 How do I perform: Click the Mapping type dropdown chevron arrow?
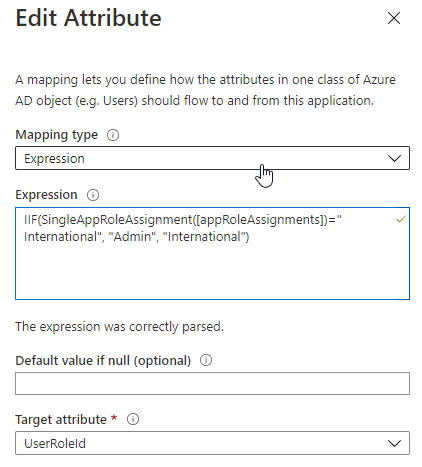point(394,158)
